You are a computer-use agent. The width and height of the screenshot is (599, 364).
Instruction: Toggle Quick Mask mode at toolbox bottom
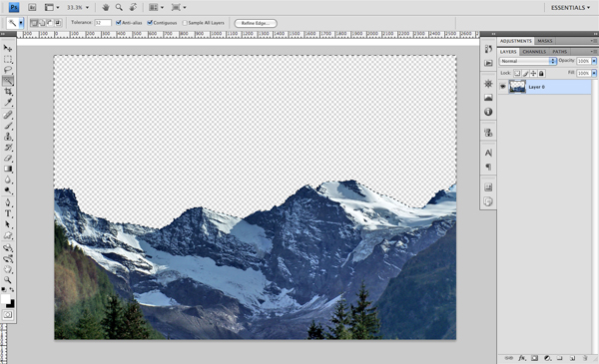[x=8, y=315]
